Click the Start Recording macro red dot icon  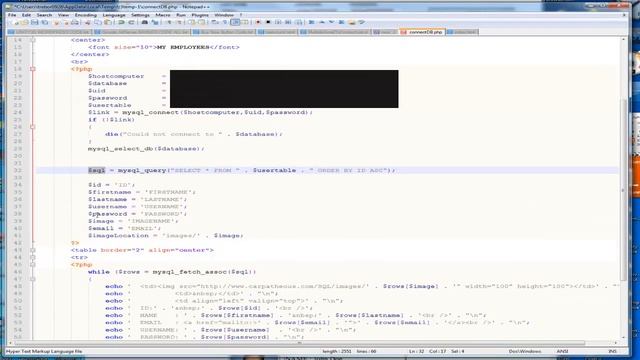[x=258, y=22]
